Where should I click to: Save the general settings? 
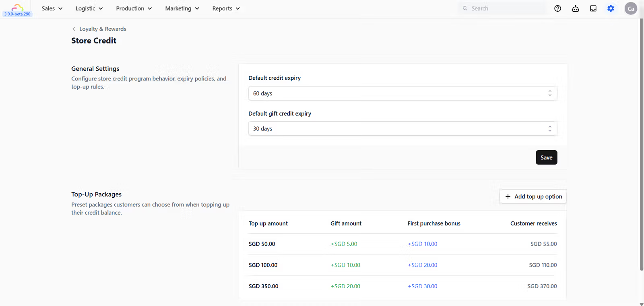[x=546, y=157]
